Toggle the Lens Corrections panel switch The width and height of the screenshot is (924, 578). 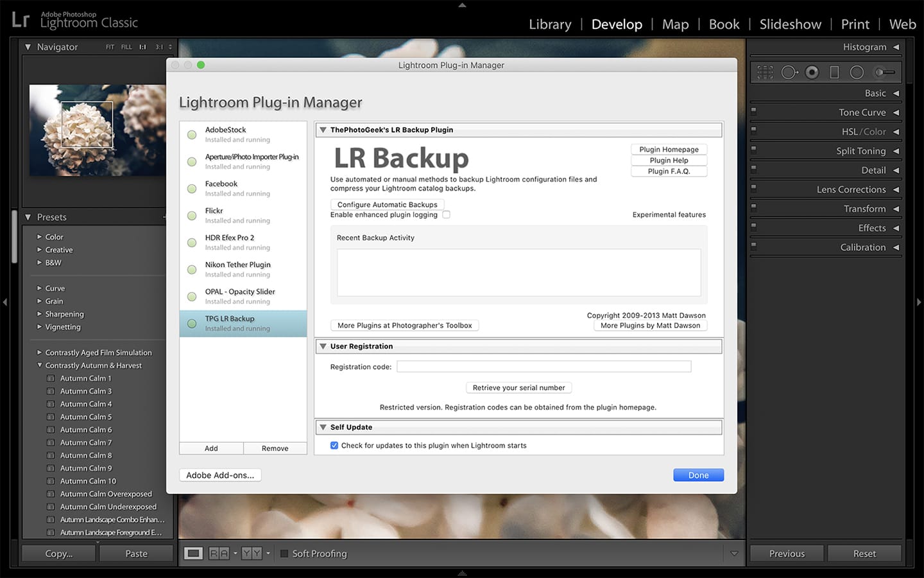tap(754, 188)
